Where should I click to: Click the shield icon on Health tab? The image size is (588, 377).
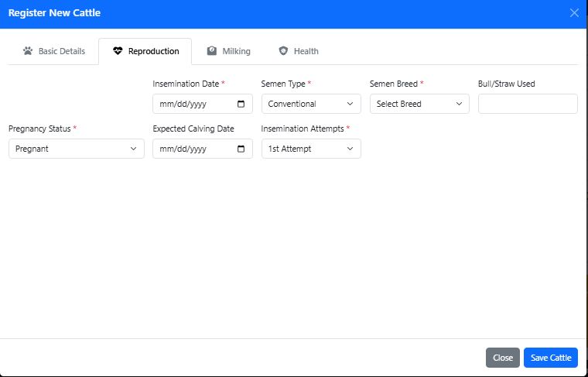[x=283, y=52]
